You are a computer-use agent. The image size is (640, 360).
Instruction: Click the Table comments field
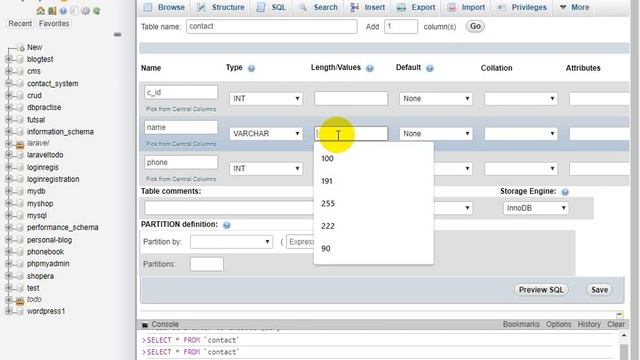click(229, 208)
